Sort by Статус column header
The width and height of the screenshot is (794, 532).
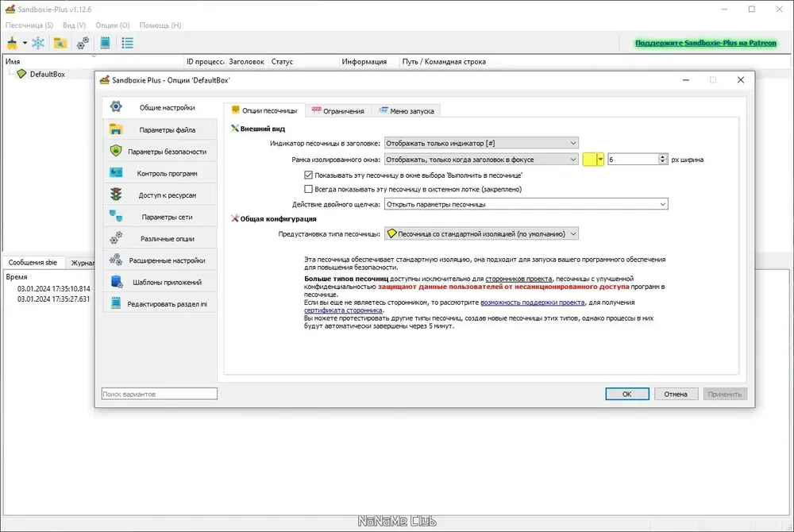(x=303, y=61)
